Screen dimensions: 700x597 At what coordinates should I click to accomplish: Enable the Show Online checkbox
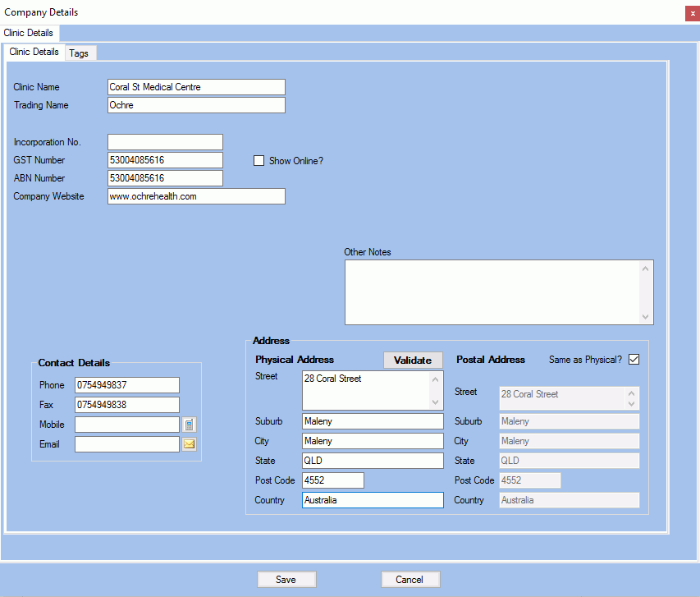click(259, 161)
